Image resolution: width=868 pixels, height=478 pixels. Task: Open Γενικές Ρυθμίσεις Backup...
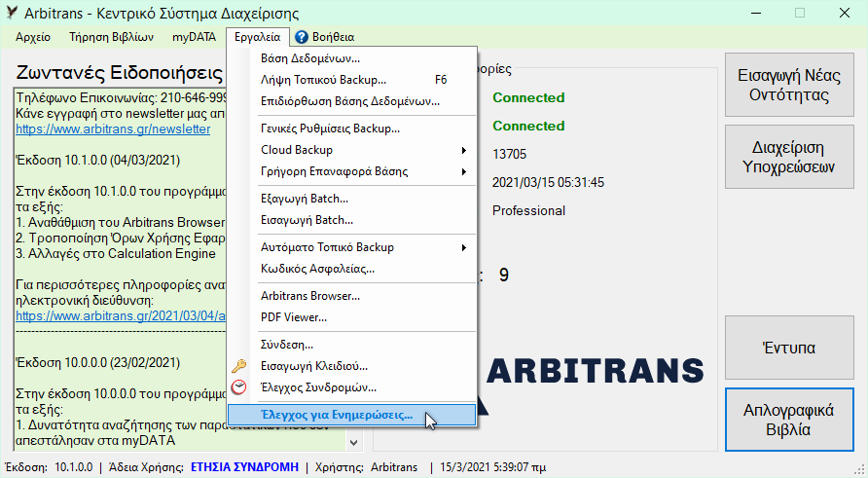[x=352, y=129]
